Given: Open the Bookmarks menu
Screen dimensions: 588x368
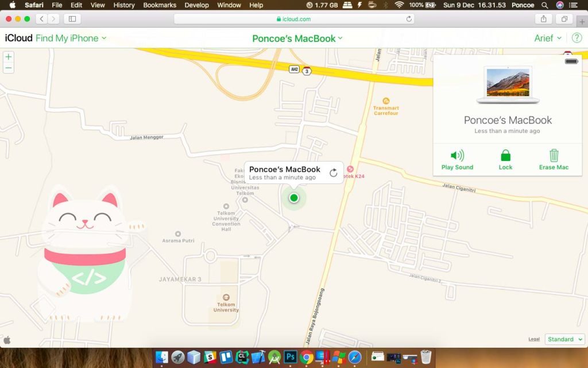Looking at the screenshot, I should (x=160, y=5).
